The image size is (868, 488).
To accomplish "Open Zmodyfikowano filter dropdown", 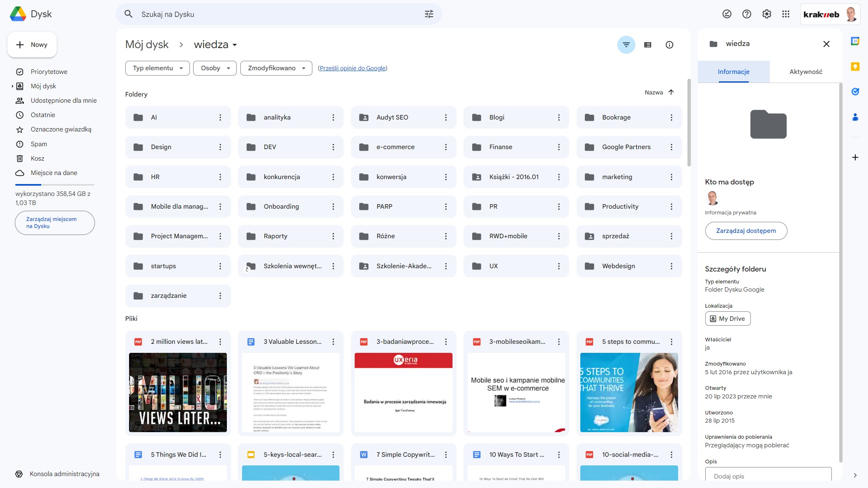I will pyautogui.click(x=276, y=68).
